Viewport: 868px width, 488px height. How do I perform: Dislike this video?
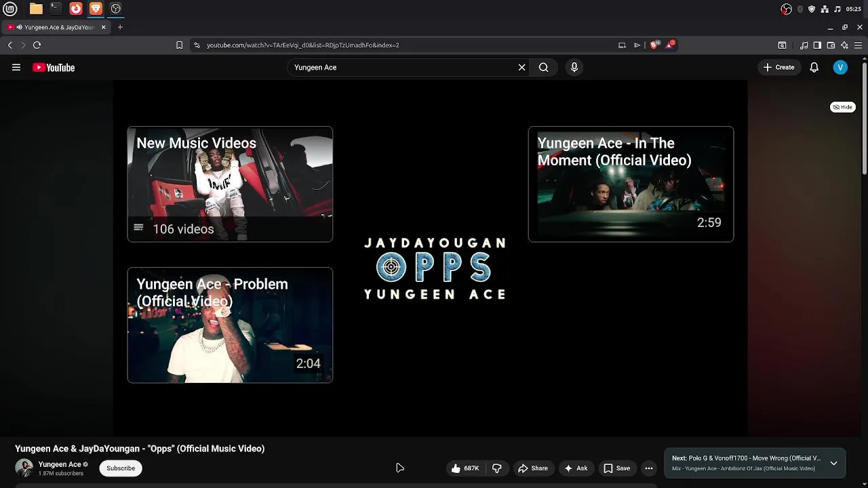pos(497,468)
